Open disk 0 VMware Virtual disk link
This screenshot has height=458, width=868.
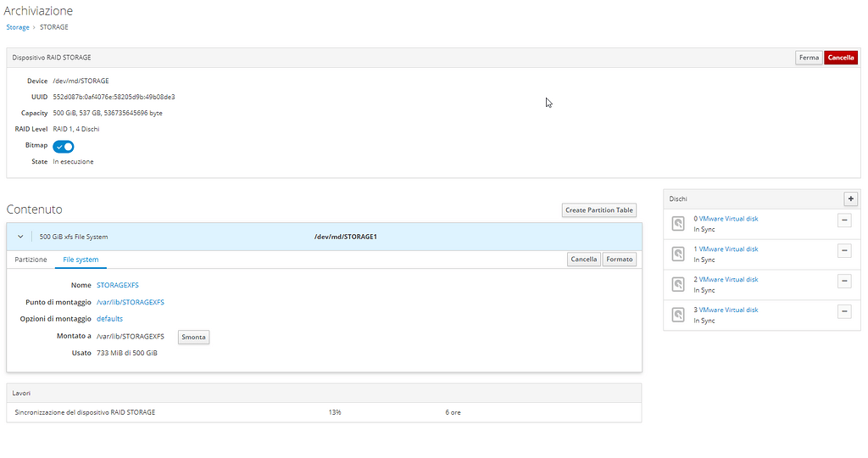coord(728,219)
